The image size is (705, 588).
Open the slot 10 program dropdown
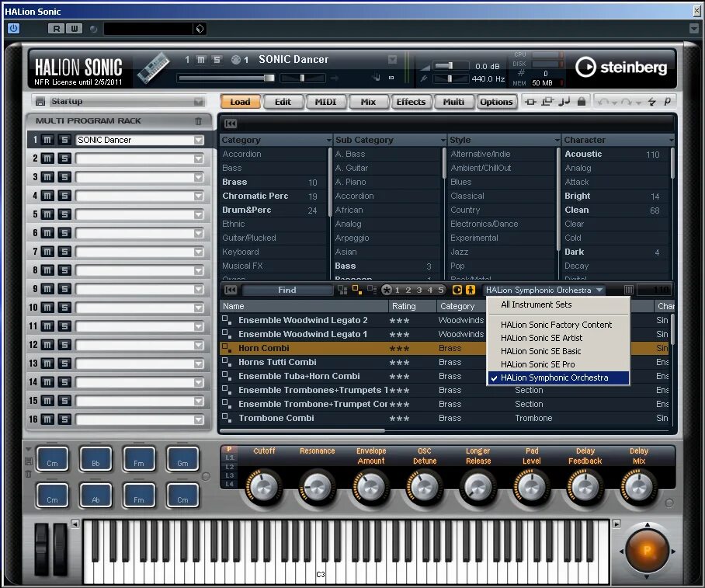tap(198, 308)
